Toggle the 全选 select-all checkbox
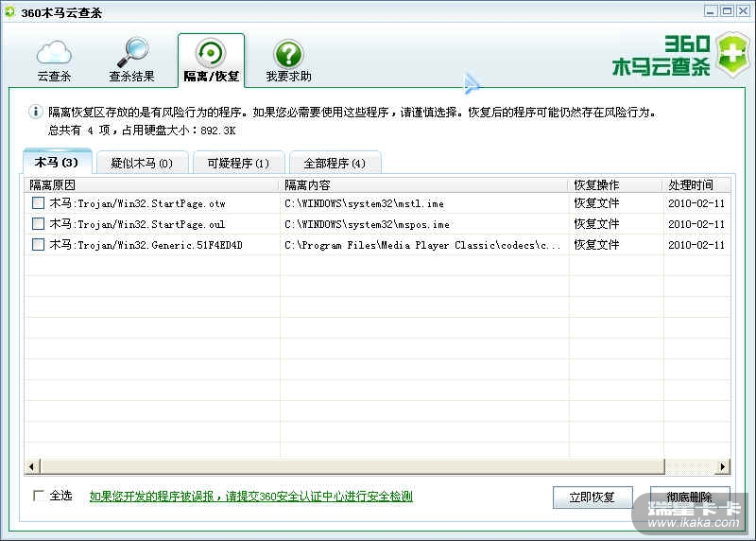Screen dimensions: 756x541 click(x=38, y=496)
